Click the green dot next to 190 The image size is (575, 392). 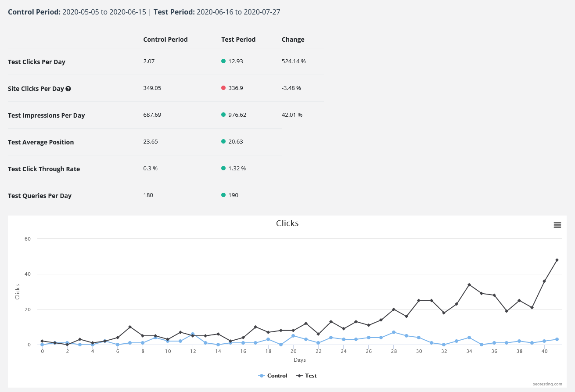[x=223, y=195]
